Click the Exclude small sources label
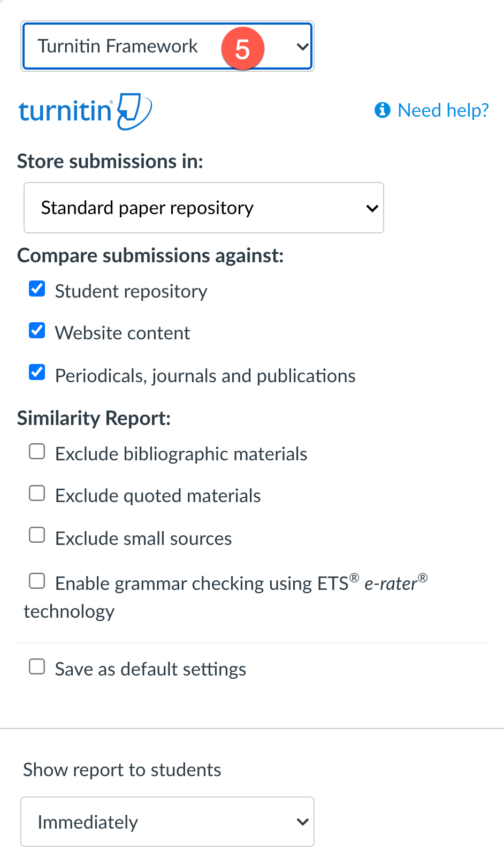Image resolution: width=504 pixels, height=865 pixels. point(143,538)
